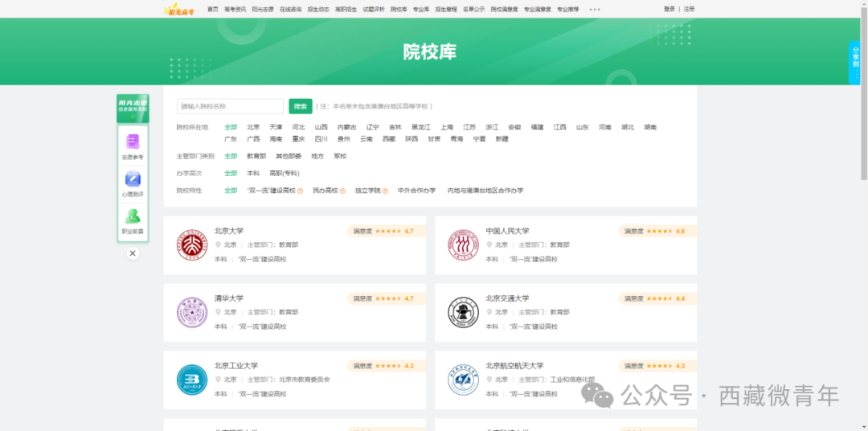The image size is (868, 431).
Task: Open the 职业前景 sidebar icon
Action: [x=133, y=221]
